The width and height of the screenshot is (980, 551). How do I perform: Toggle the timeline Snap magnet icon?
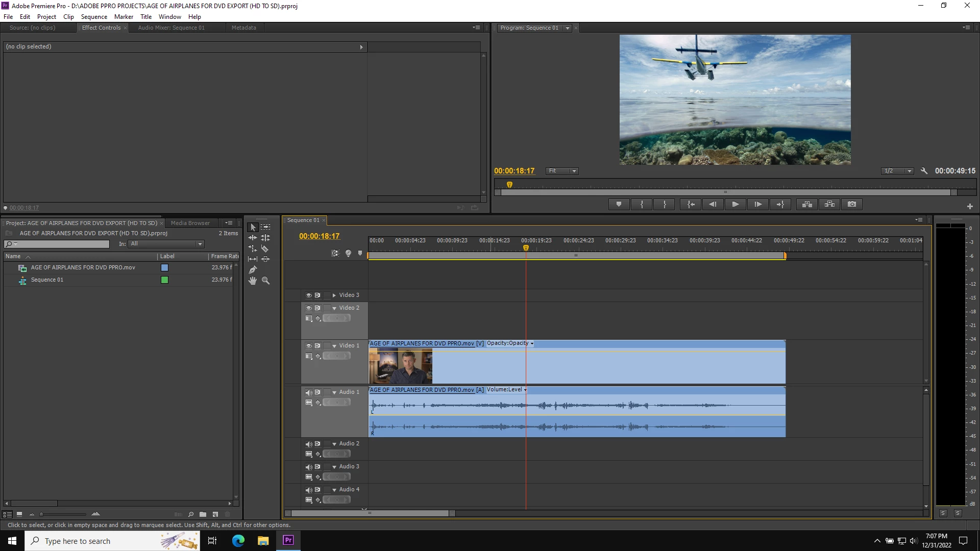coord(335,253)
